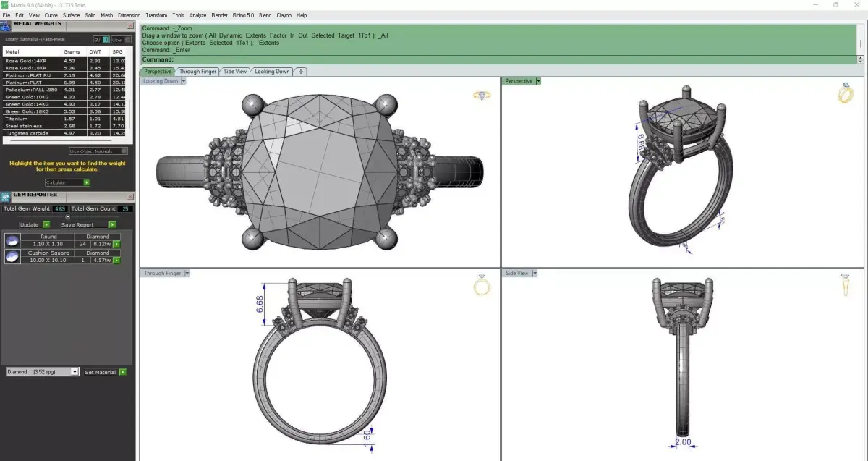This screenshot has width=868, height=461.
Task: Select the Rose Gold:14KR row
Action: click(64, 61)
